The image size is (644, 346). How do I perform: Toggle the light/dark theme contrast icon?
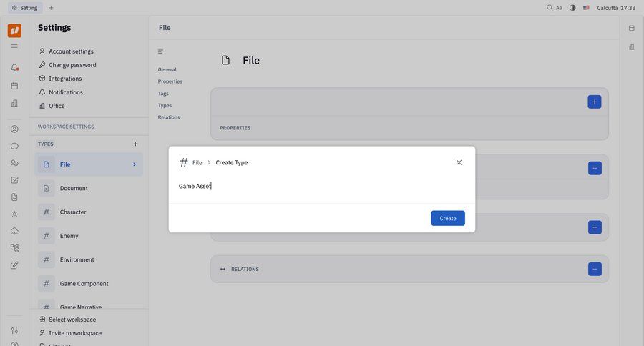(572, 8)
